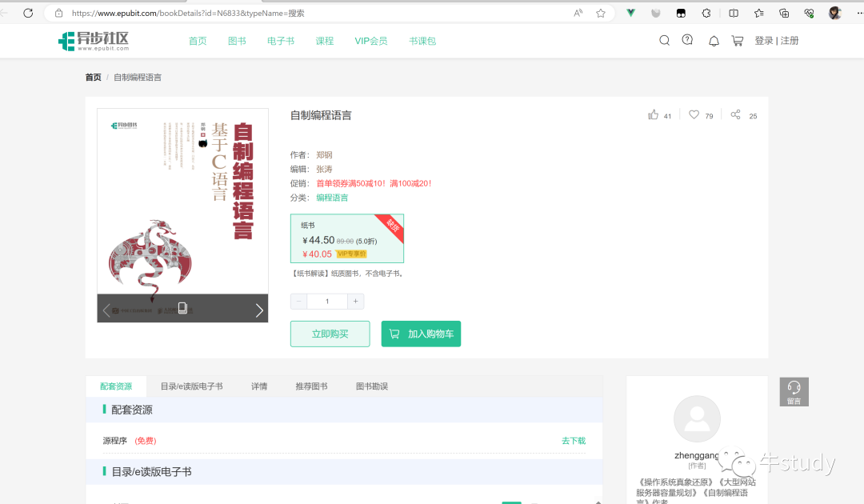Open the favorites list icon
The image size is (864, 504).
tap(758, 14)
